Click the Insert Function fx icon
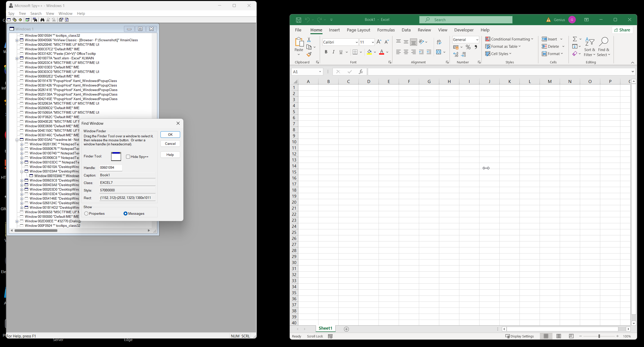This screenshot has height=347, width=644. (x=361, y=72)
